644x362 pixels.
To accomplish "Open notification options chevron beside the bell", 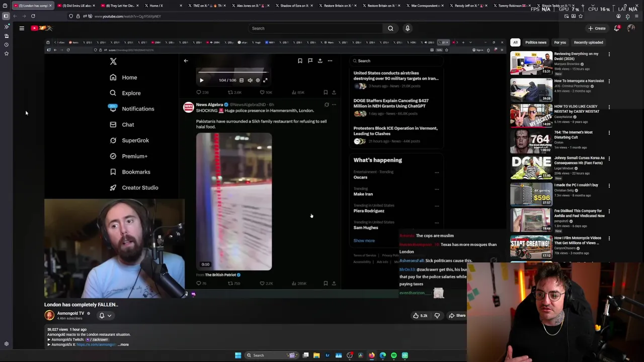I will point(109,316).
